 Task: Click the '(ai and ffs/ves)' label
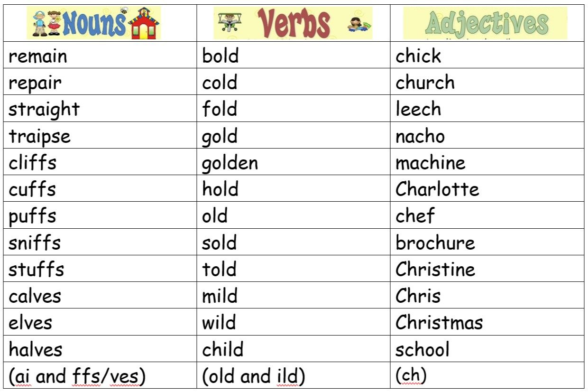pos(77,376)
